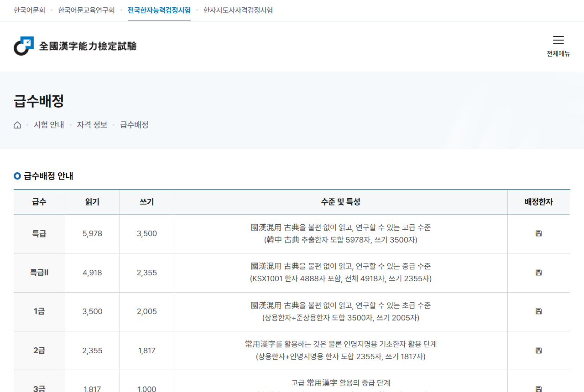Screen dimensions: 584x392
Task: Select the 특급 row label
Action: (x=39, y=234)
